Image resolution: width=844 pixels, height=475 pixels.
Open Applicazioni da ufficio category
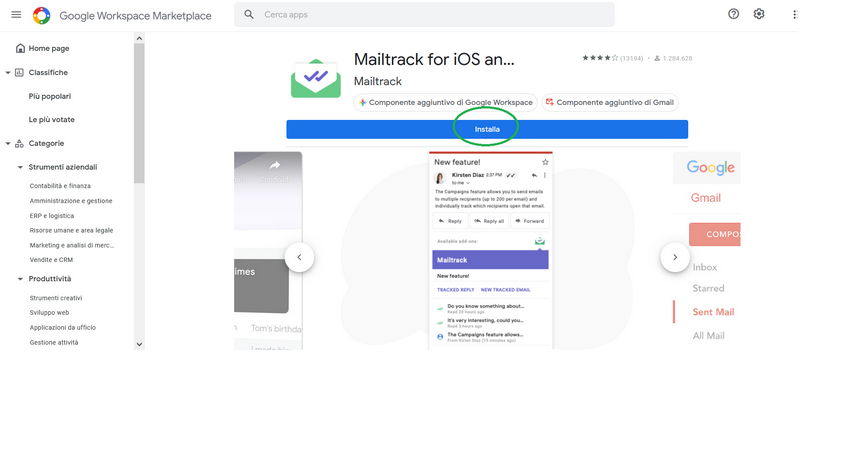click(62, 327)
